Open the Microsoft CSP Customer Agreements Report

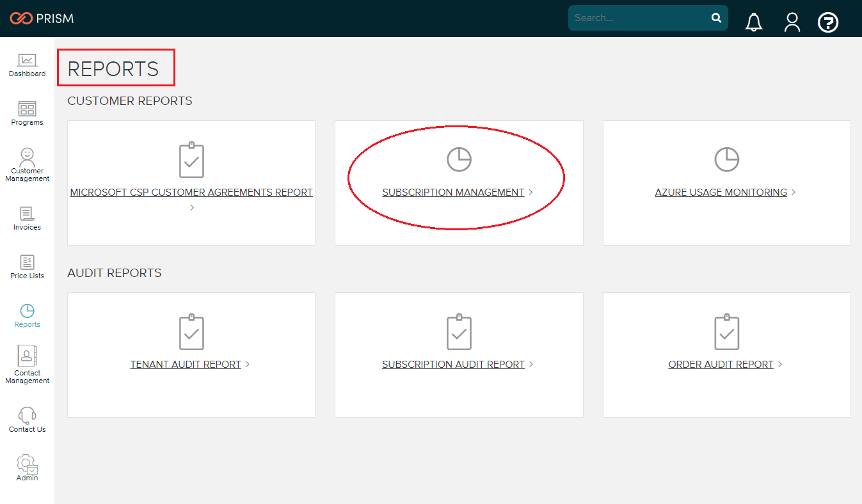coord(191,192)
